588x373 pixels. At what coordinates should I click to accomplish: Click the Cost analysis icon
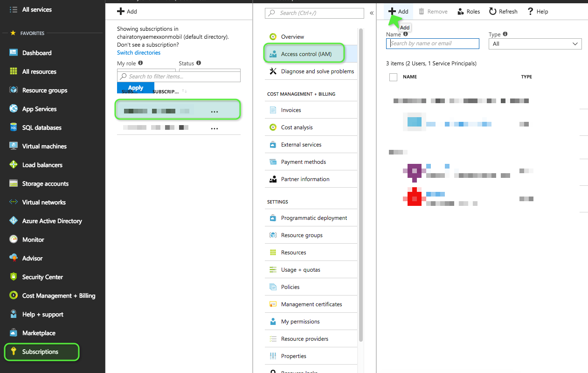click(273, 127)
